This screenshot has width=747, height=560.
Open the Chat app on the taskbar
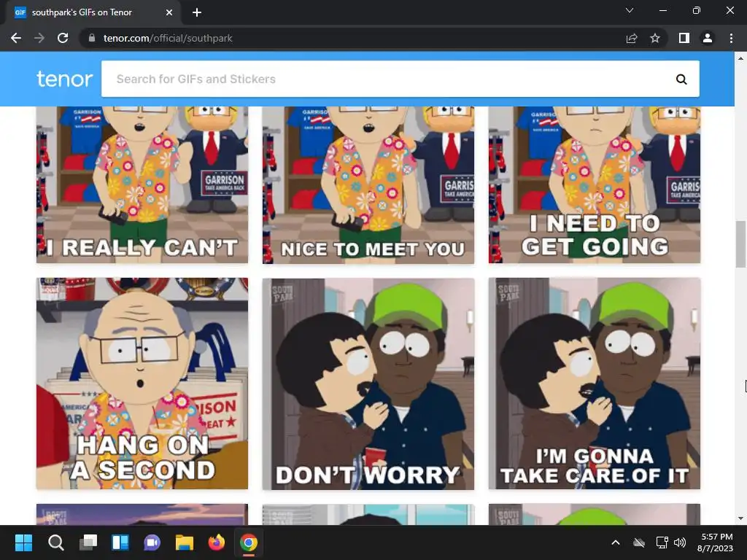click(152, 542)
